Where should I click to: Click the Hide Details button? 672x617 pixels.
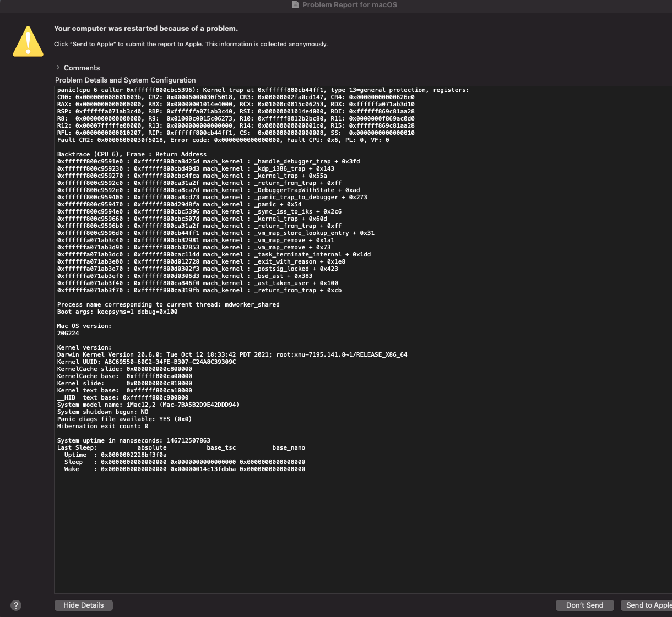(84, 605)
